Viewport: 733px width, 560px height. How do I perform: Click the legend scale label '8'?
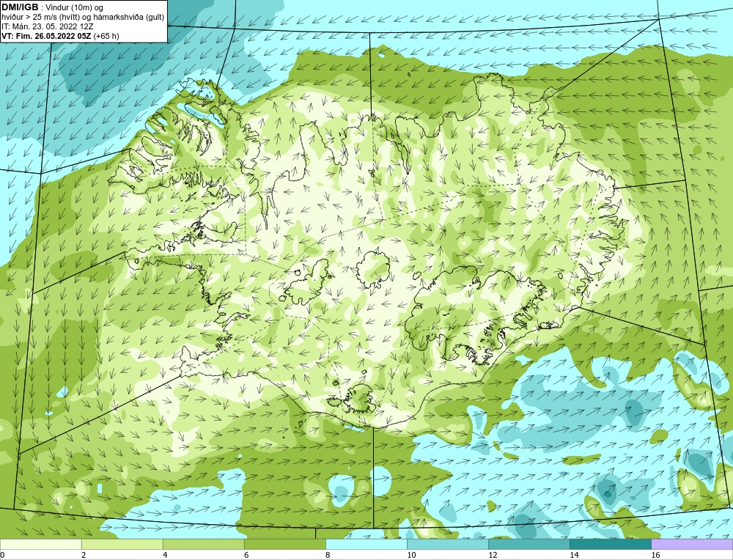[x=328, y=555]
